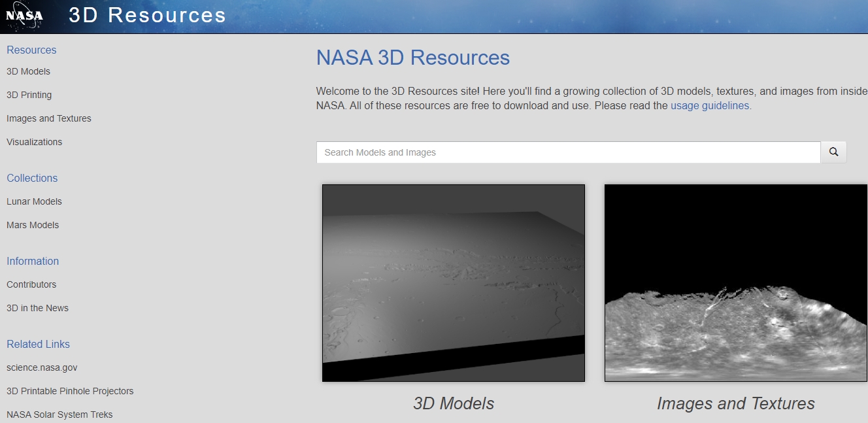This screenshot has height=423, width=868.
Task: Go to Images and Textures in sidebar
Action: pos(49,118)
